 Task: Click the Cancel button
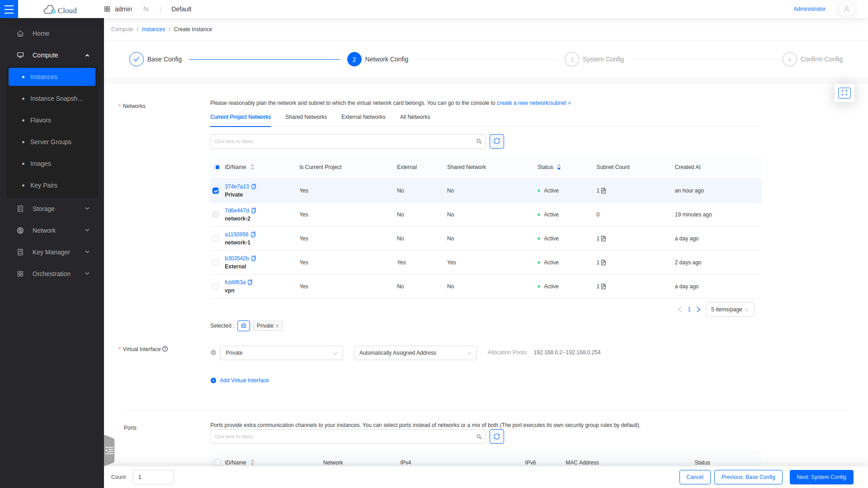695,477
